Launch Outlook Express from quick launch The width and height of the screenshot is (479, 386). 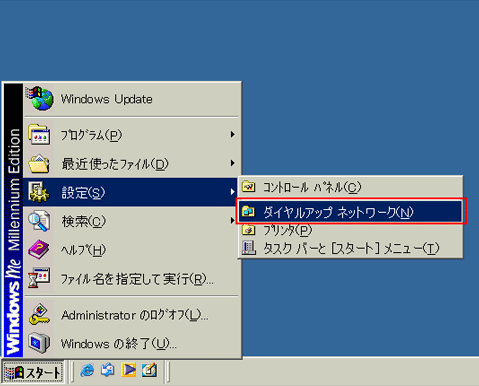(108, 370)
